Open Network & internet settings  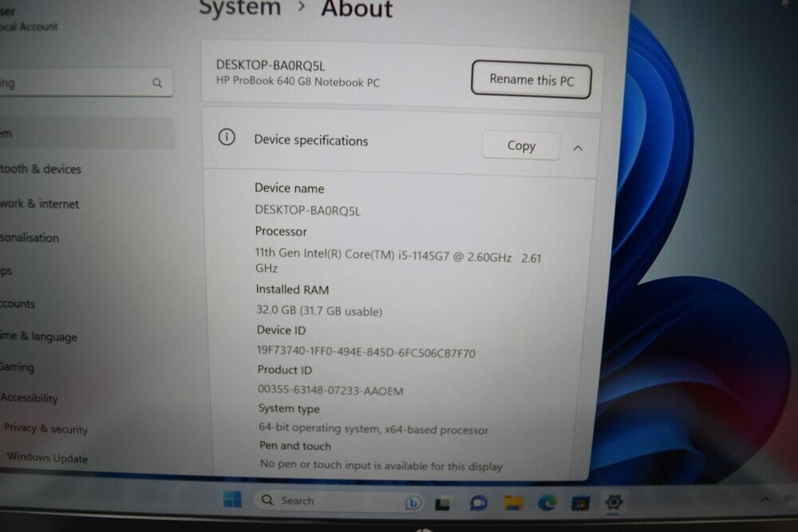coord(40,203)
